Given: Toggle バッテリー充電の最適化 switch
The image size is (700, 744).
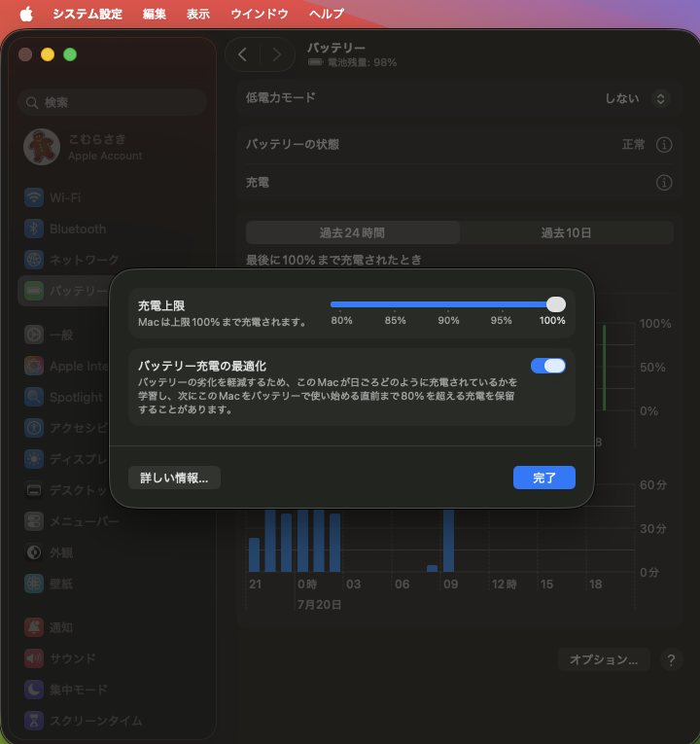Looking at the screenshot, I should coord(548,366).
